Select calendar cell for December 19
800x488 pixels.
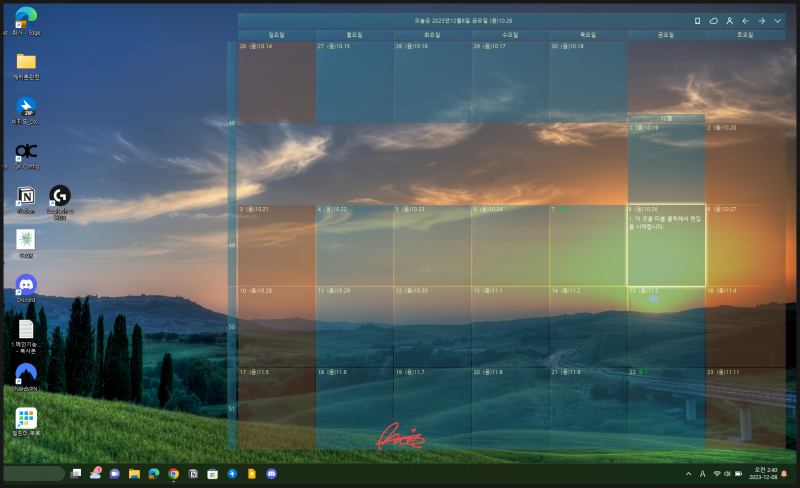click(x=433, y=409)
